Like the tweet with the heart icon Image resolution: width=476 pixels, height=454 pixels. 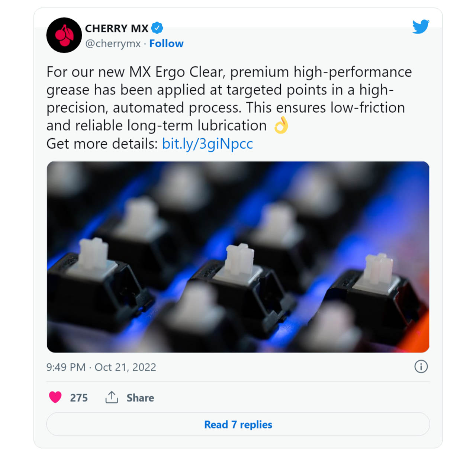coord(55,397)
